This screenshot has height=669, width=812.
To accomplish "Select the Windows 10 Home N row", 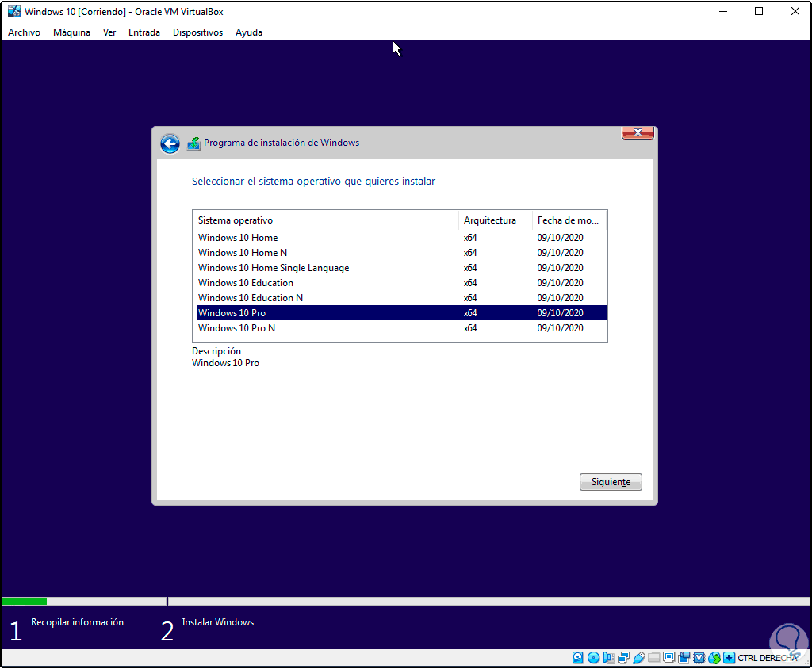I will click(x=401, y=253).
